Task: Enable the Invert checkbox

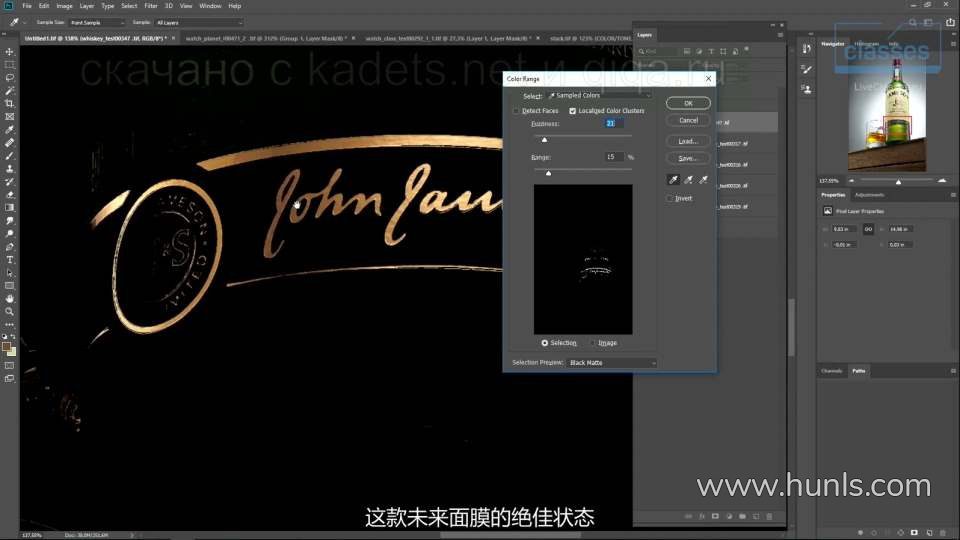Action: [x=670, y=198]
